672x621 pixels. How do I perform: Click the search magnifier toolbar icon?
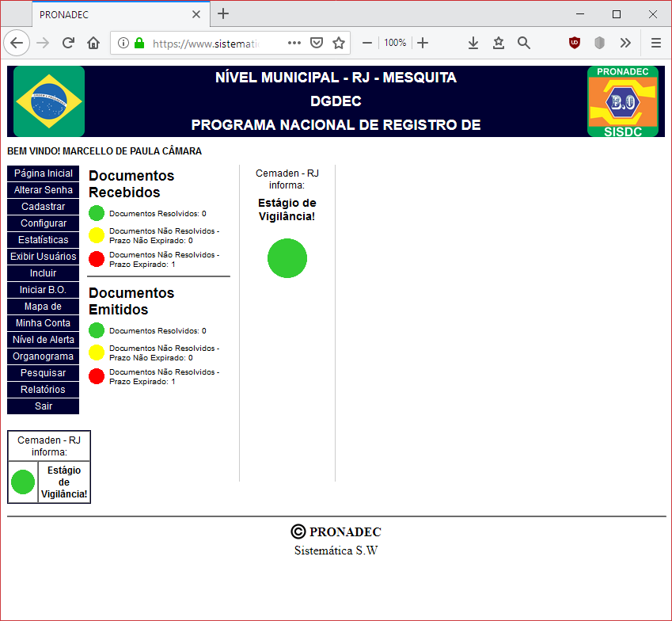(x=524, y=43)
